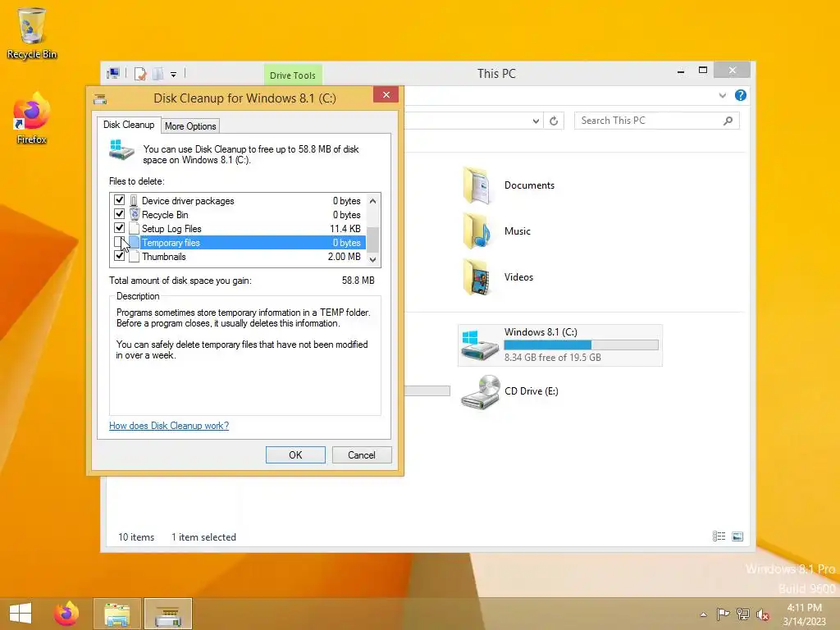The height and width of the screenshot is (630, 840).
Task: Select the Windows 8.1 (C:) drive icon
Action: 479,345
